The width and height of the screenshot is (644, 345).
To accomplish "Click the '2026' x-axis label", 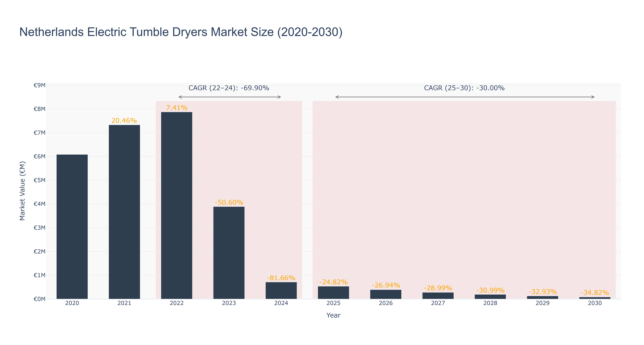I will [386, 303].
